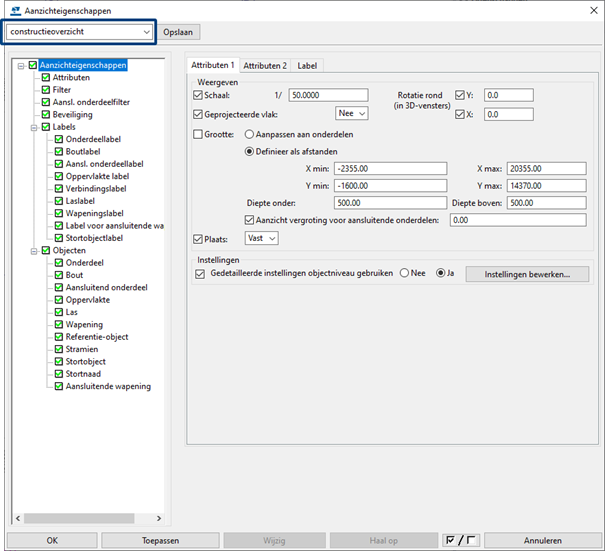Enable the Grootte checkbox

pyautogui.click(x=198, y=134)
